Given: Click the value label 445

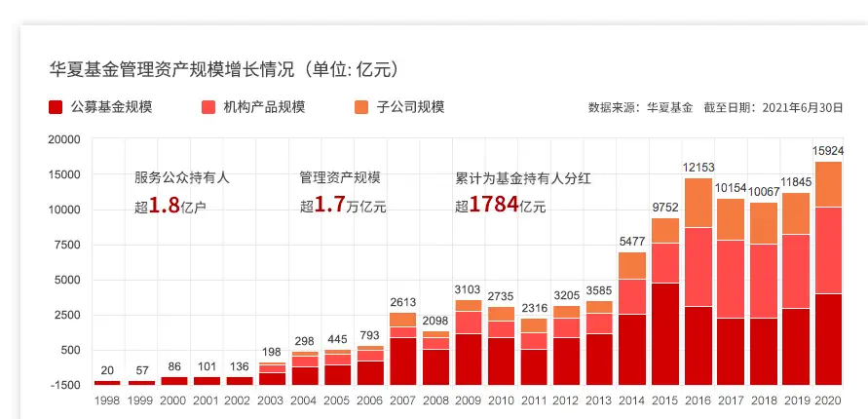Looking at the screenshot, I should pyautogui.click(x=337, y=338).
